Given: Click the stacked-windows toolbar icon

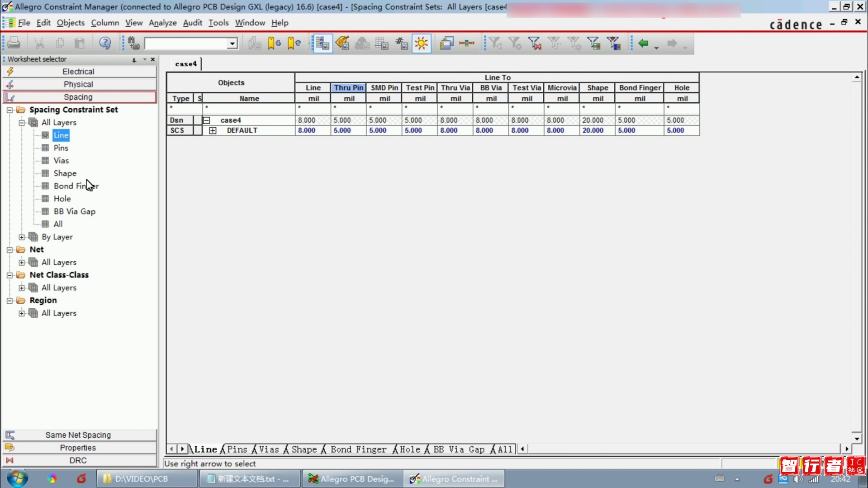Looking at the screenshot, I should point(446,43).
